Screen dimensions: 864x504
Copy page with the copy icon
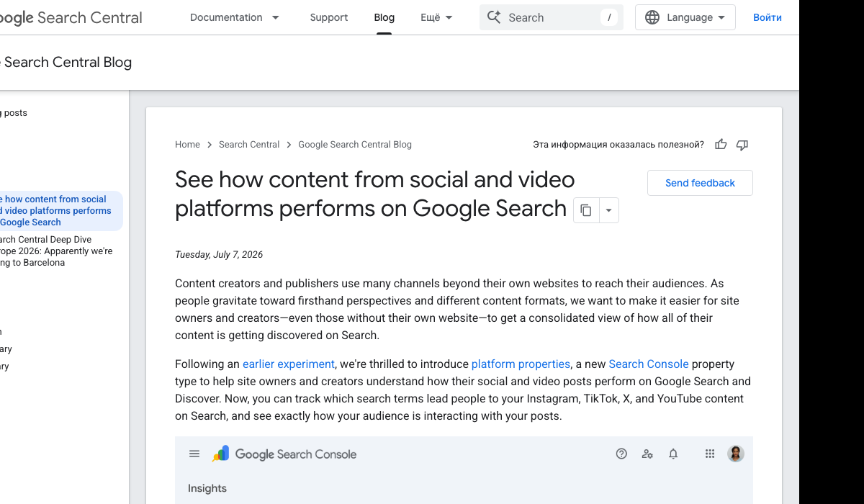coord(586,210)
